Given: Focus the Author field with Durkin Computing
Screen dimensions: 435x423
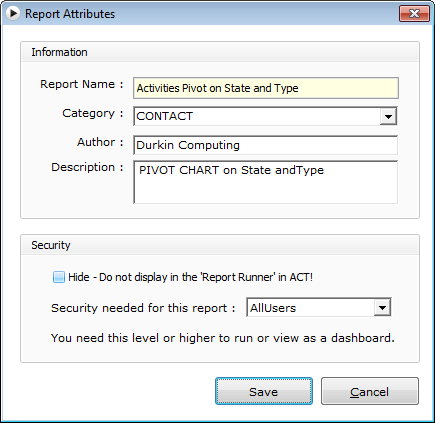Looking at the screenshot, I should click(266, 145).
